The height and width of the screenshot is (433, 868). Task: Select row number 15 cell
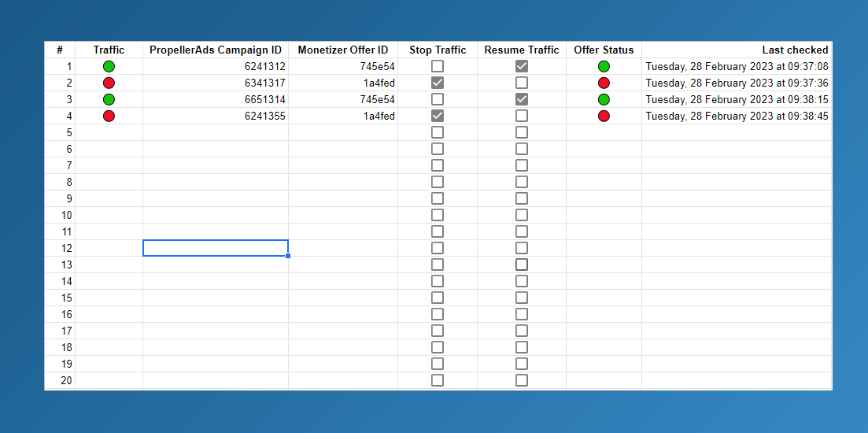point(60,298)
